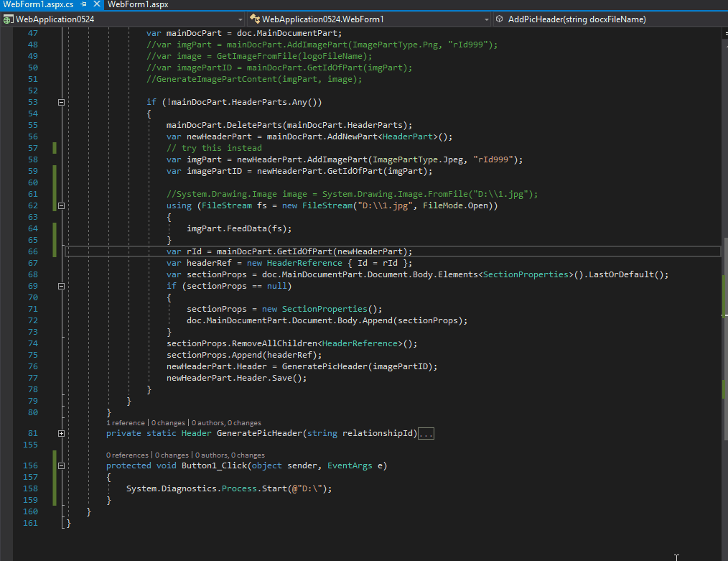This screenshot has width=728, height=561.
Task: Collapse the if block on line 53
Action: tap(61, 102)
